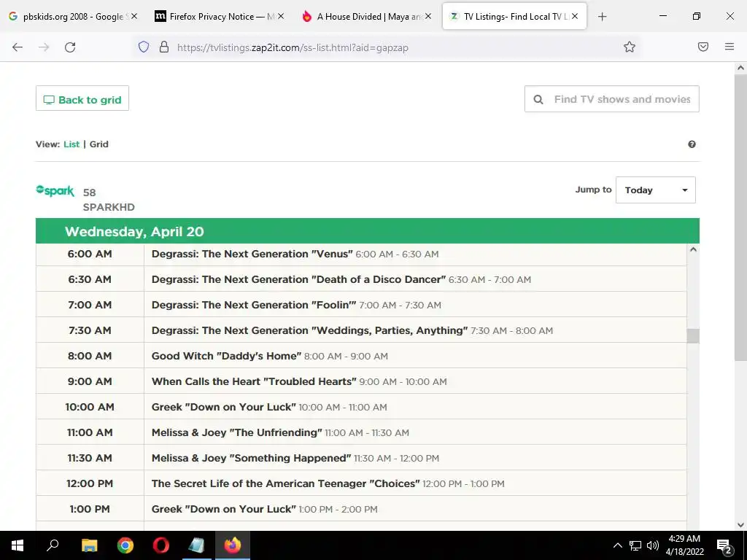Open Greek "Down on Your Luck" 10:00 AM
This screenshot has width=747, height=560.
click(223, 407)
